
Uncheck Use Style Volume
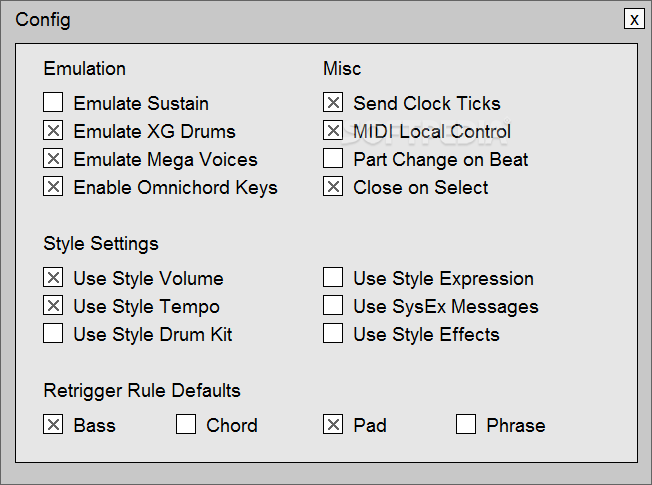[53, 277]
